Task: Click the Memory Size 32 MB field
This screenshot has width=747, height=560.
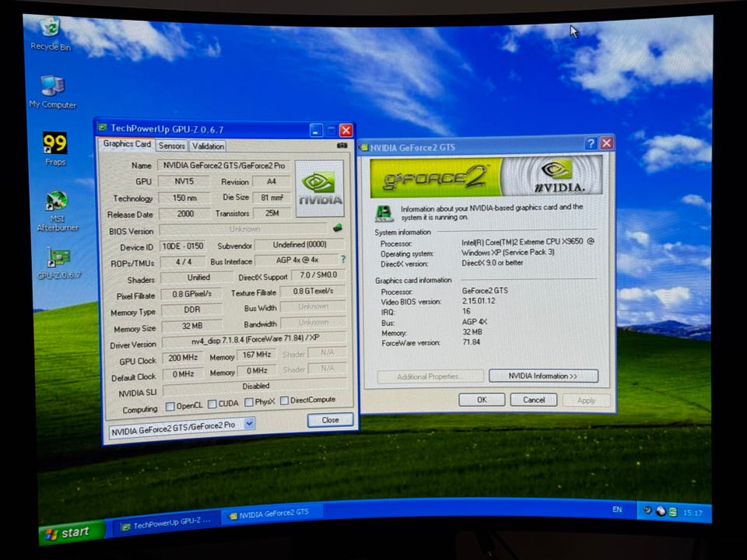Action: coord(192,326)
